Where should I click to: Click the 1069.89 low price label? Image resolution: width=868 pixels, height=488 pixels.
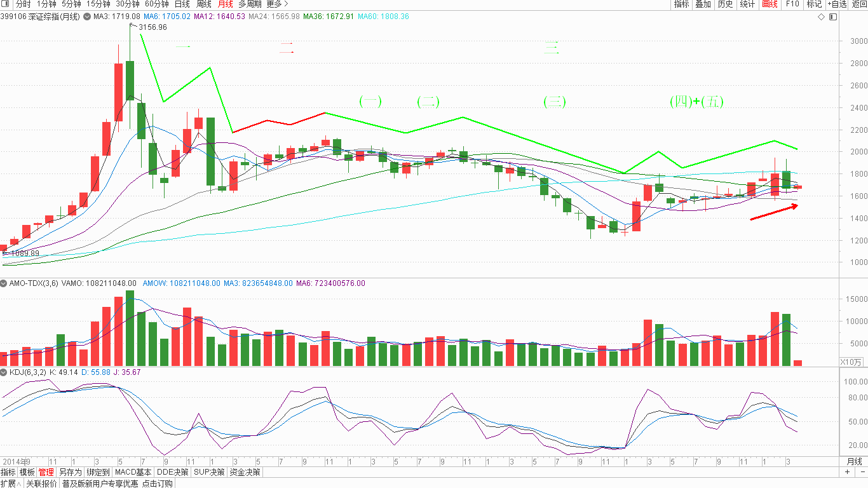[x=25, y=254]
